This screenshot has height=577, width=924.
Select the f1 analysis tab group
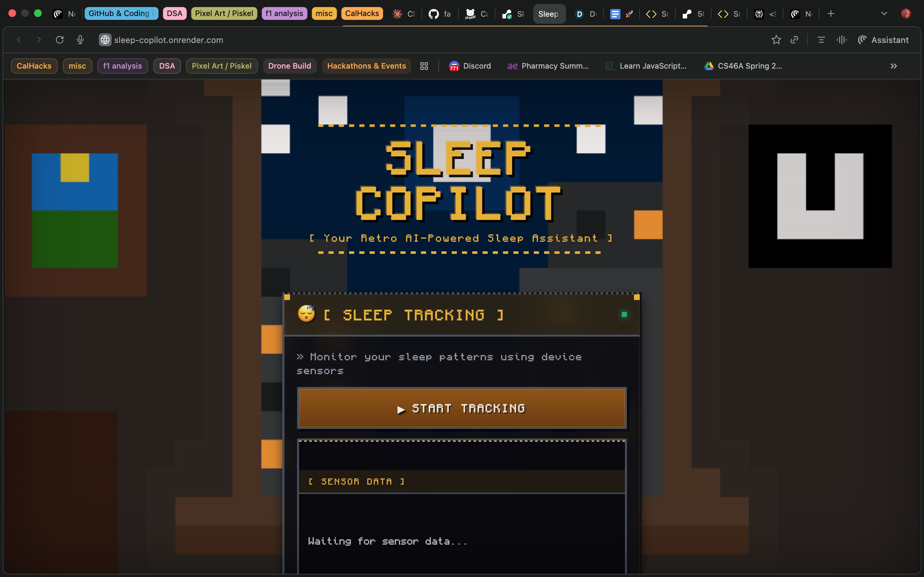(x=284, y=13)
